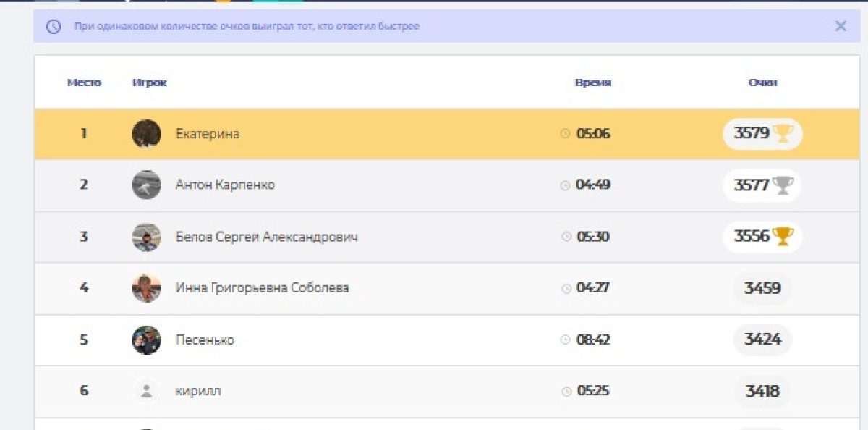Click the banner text about equal points
Image resolution: width=868 pixels, height=430 pixels.
click(247, 27)
